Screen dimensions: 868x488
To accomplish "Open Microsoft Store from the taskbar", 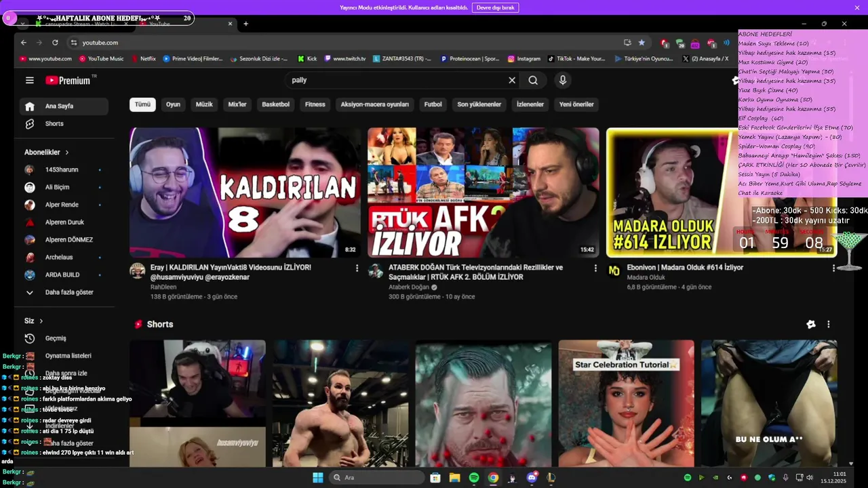I will 435,478.
